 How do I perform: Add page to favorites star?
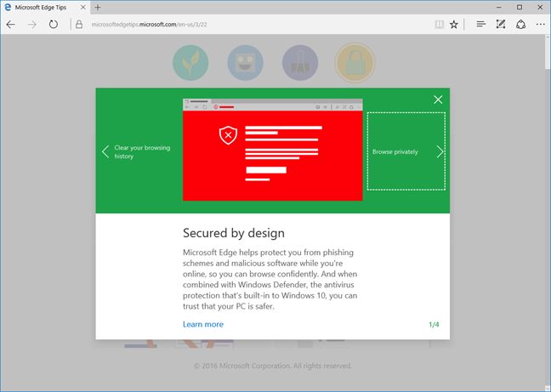[454, 25]
